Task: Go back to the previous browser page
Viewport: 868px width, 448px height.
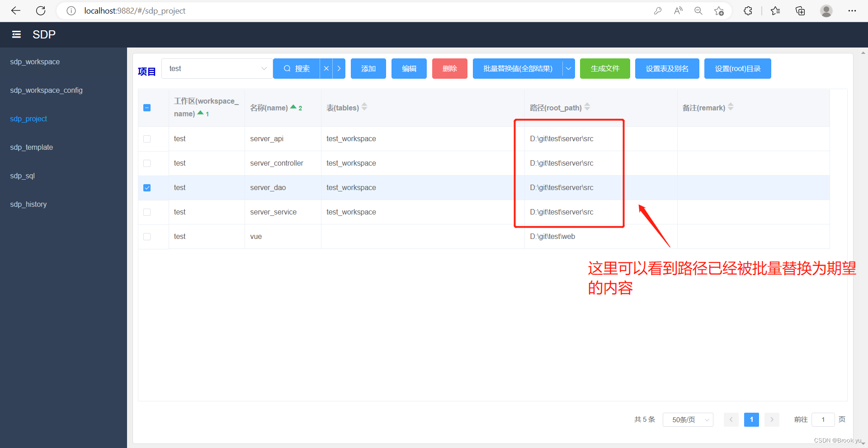Action: pos(16,11)
